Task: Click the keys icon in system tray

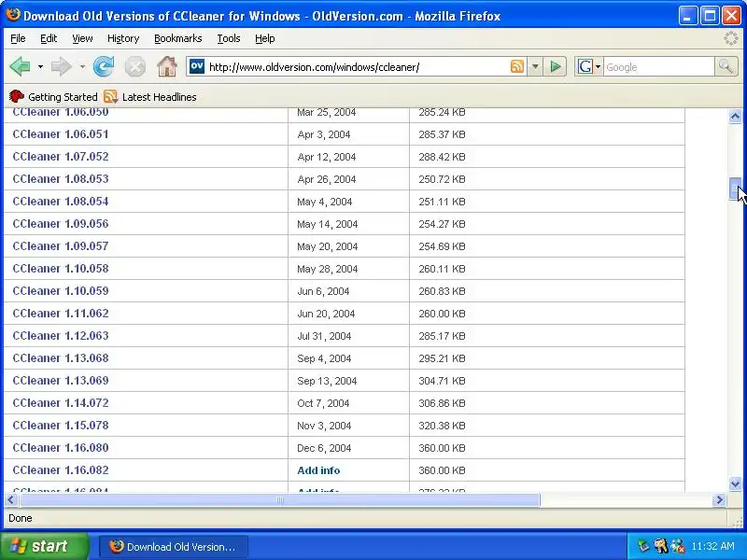Action: (660, 546)
